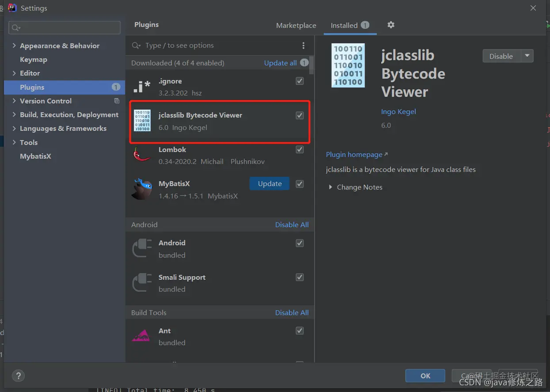Select MybatisX in settings tree
The height and width of the screenshot is (392, 550).
[35, 156]
